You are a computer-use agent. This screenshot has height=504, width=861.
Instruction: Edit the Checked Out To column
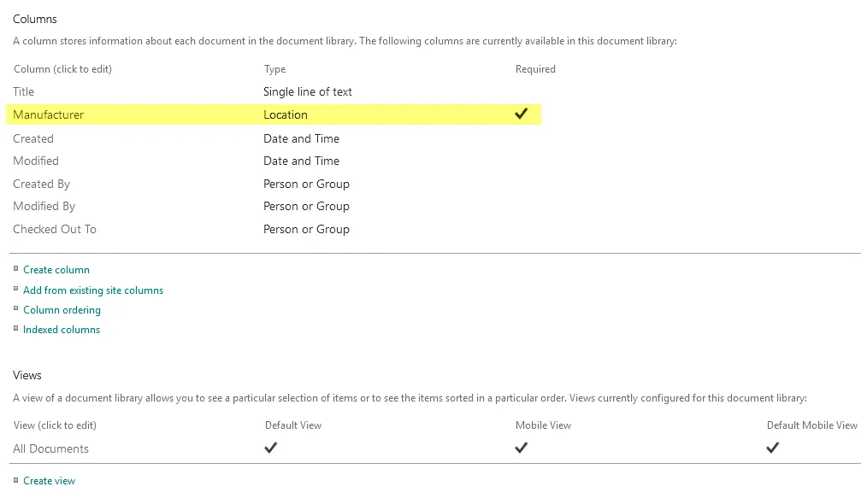click(x=55, y=229)
